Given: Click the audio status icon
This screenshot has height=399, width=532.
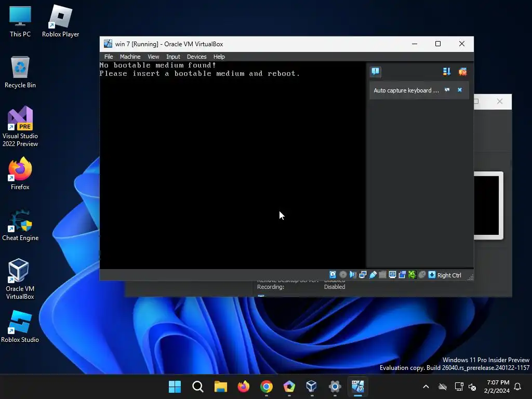Looking at the screenshot, I should point(353,274).
